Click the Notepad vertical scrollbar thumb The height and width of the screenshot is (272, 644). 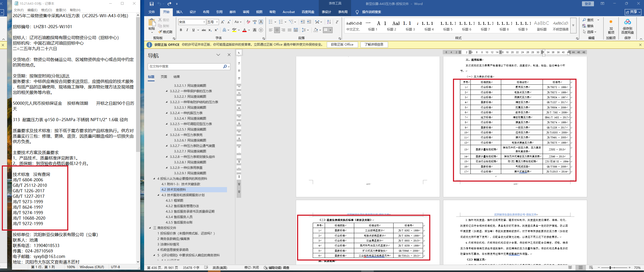(138, 85)
